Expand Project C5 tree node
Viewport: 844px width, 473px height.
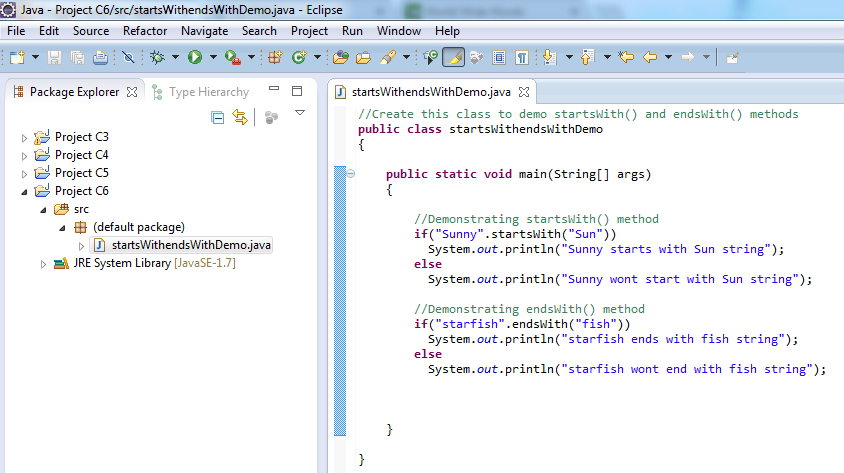[24, 174]
